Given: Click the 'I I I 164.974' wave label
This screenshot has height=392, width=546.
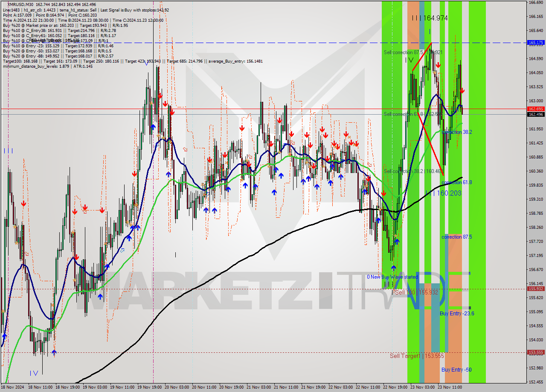Looking at the screenshot, I should point(430,18).
